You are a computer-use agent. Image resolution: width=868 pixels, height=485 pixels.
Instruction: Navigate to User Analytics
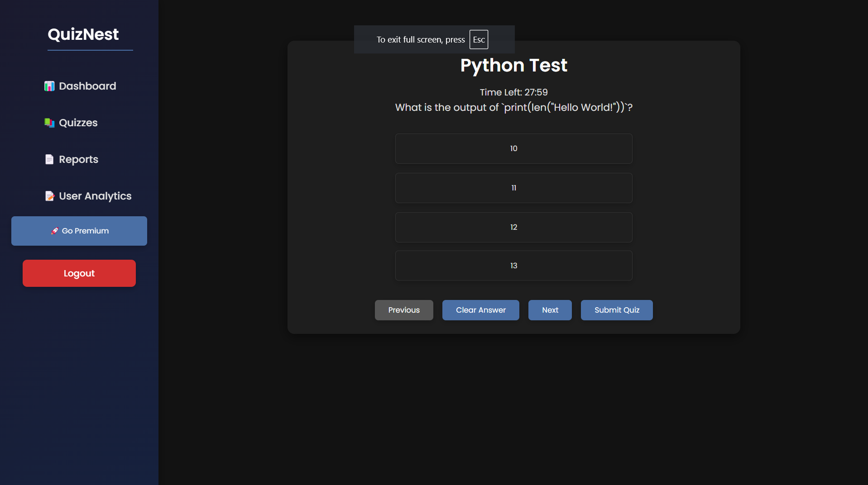point(95,196)
